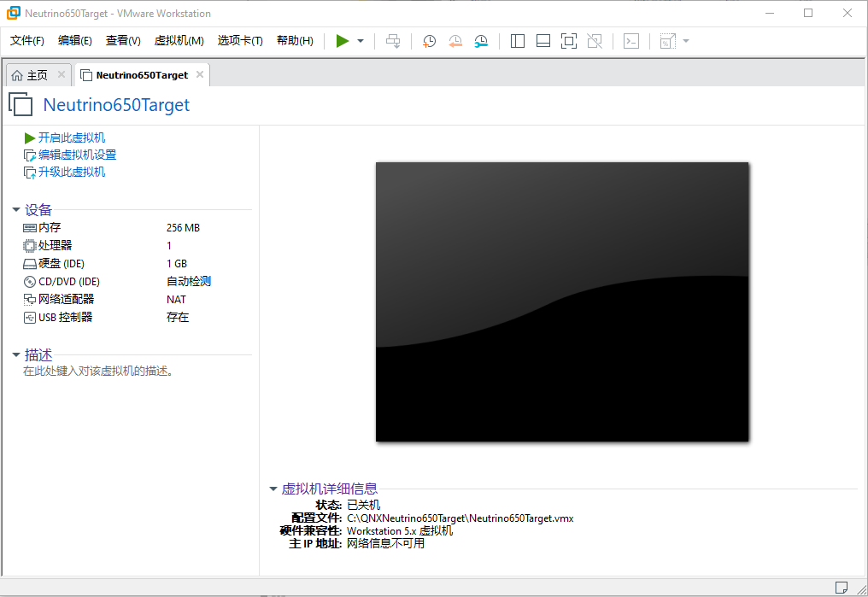Select the 网络适配器 NAT device entry

click(x=63, y=299)
